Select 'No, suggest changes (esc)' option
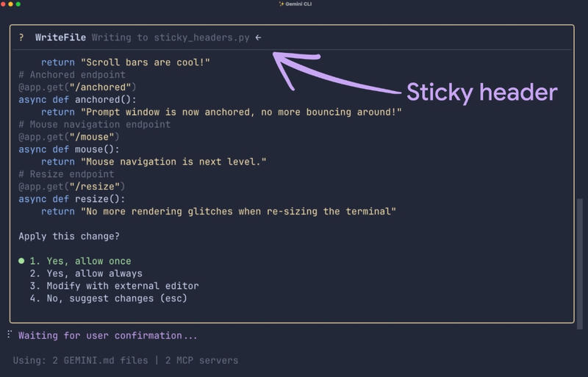588x377 pixels. (108, 298)
